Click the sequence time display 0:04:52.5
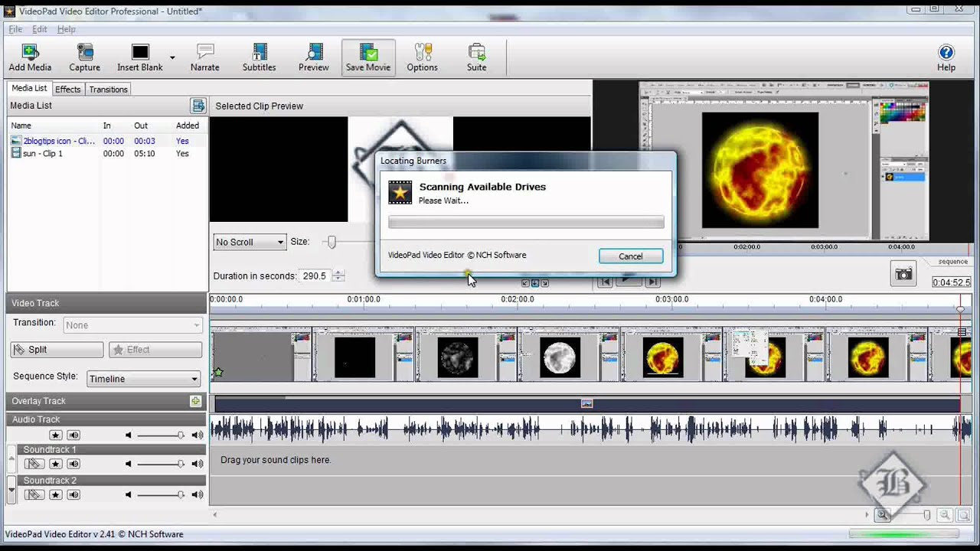Screen dimensions: 980x551 pyautogui.click(x=952, y=282)
